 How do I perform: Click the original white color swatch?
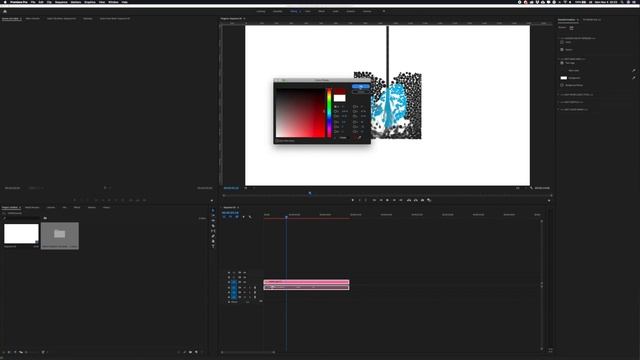[x=340, y=98]
